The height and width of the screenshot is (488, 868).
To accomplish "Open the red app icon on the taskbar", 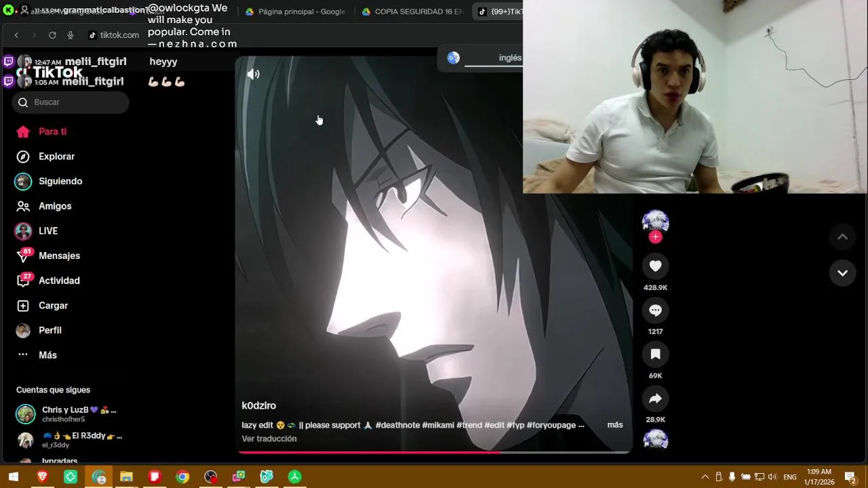I will tap(155, 477).
